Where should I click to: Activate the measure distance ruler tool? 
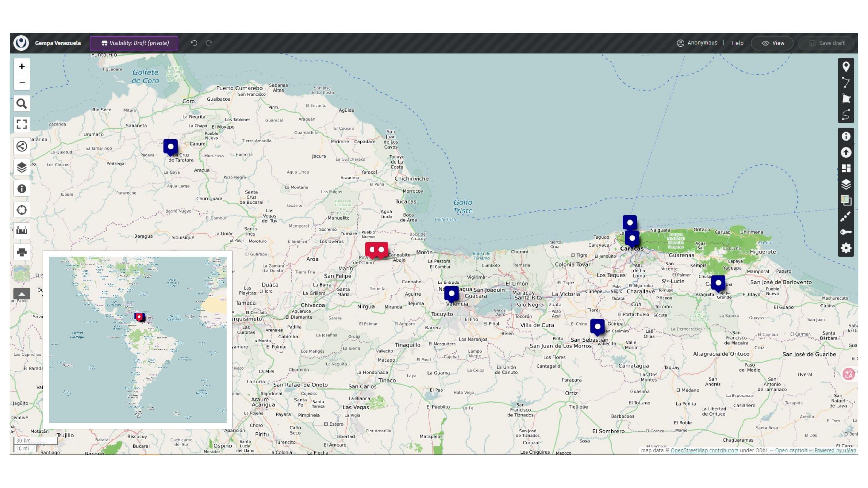[21, 231]
